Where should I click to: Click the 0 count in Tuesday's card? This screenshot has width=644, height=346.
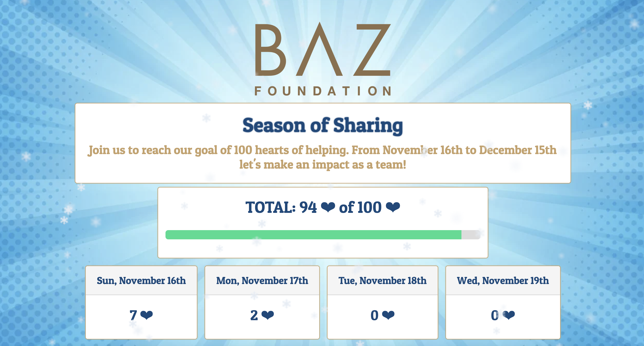[x=374, y=315]
